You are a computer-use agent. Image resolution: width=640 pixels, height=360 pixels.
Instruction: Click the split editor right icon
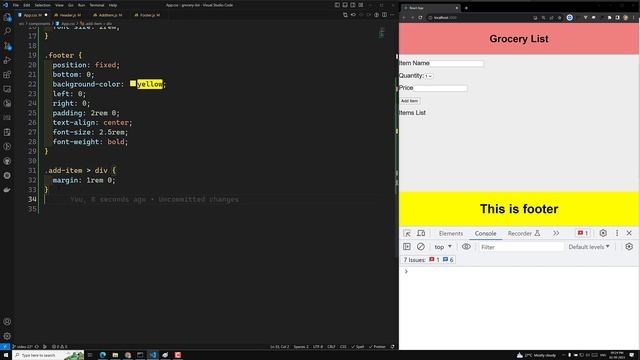coord(384,15)
